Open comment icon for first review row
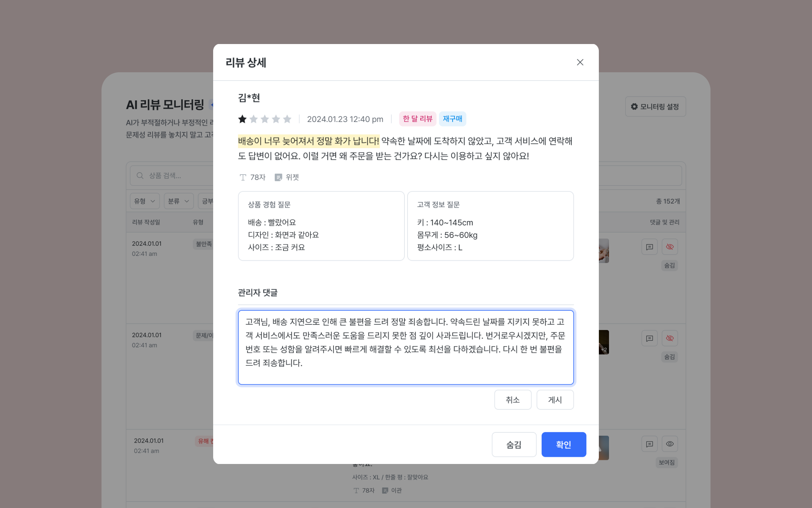Viewport: 812px width, 508px height. (649, 247)
